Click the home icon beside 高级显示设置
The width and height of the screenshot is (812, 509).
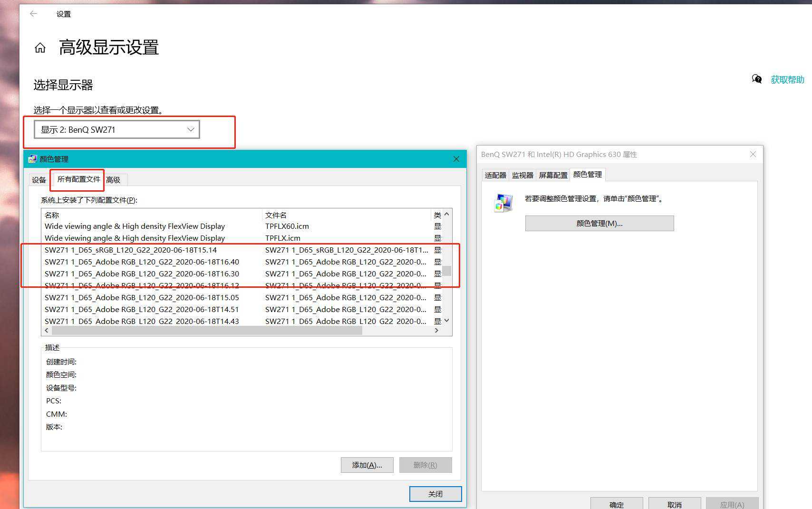point(40,48)
